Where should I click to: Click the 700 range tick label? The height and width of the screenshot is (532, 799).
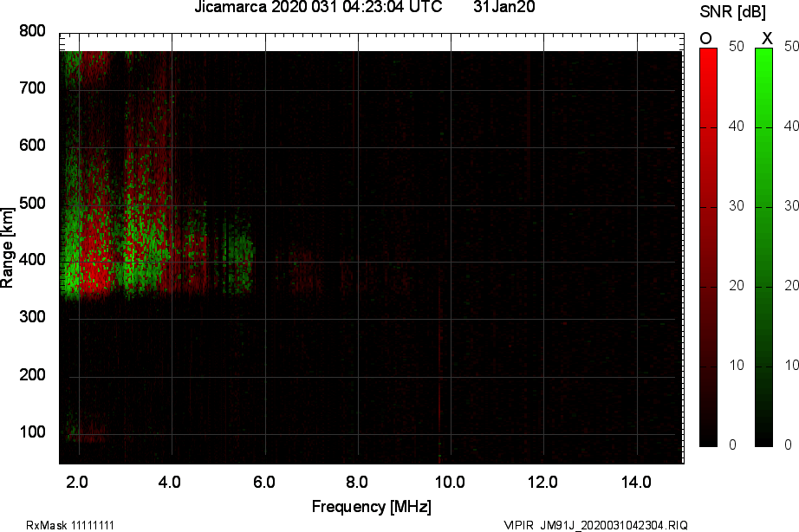33,88
